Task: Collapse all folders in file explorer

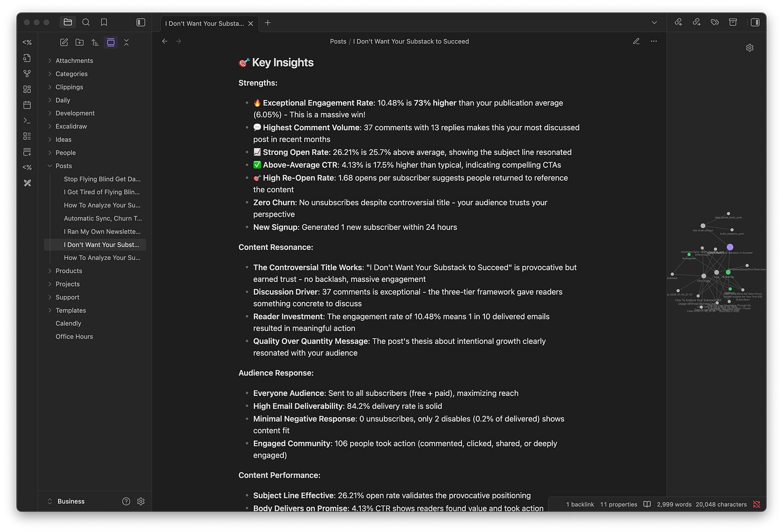Action: tap(126, 42)
